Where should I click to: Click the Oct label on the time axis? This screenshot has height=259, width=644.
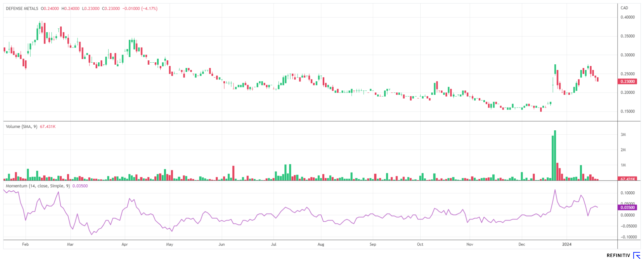[420, 244]
